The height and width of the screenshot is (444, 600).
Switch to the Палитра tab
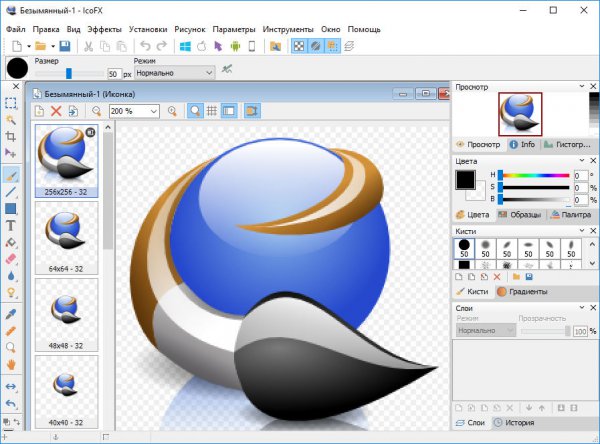tap(571, 215)
